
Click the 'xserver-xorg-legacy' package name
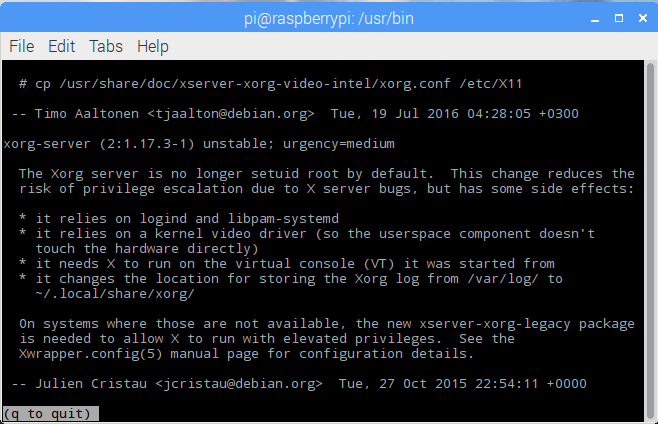pos(495,324)
